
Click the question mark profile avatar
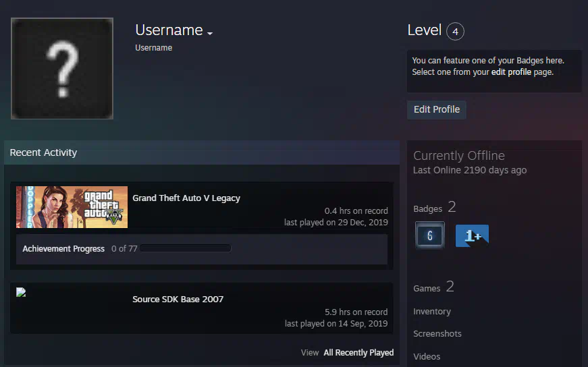(62, 69)
